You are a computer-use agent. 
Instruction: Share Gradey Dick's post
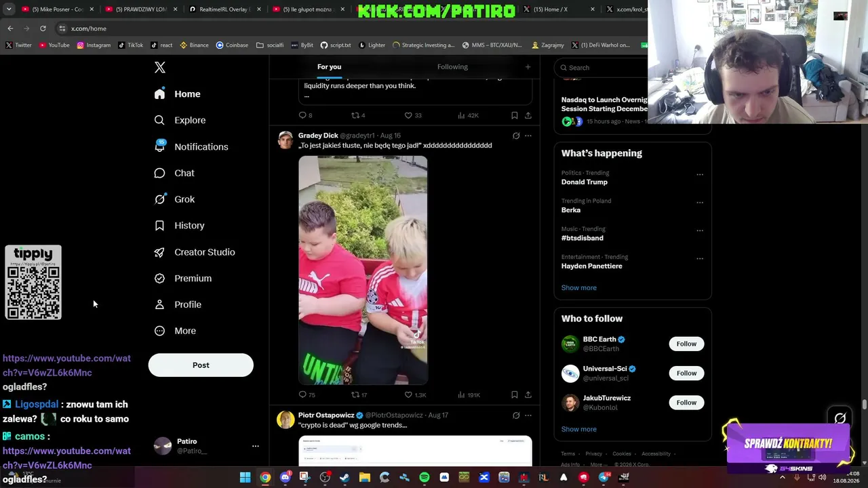point(528,394)
